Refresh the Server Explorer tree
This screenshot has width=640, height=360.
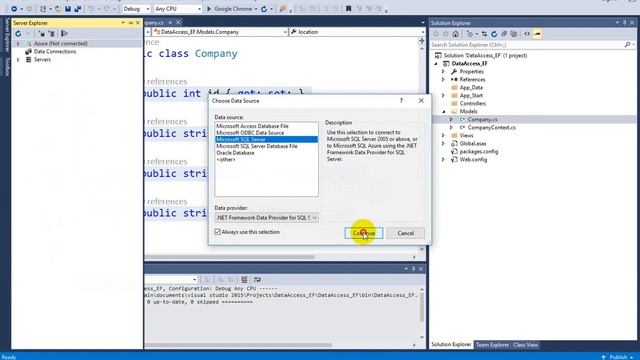18,34
